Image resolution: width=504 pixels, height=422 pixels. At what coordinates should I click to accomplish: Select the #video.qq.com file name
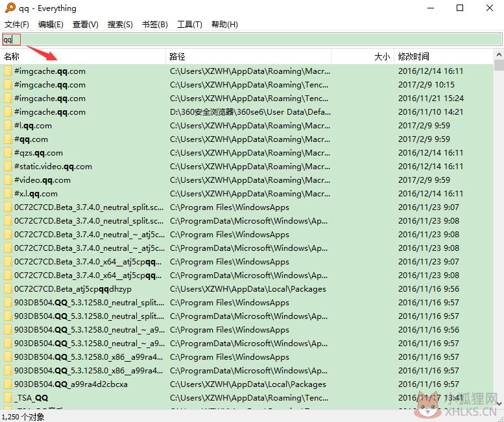42,180
